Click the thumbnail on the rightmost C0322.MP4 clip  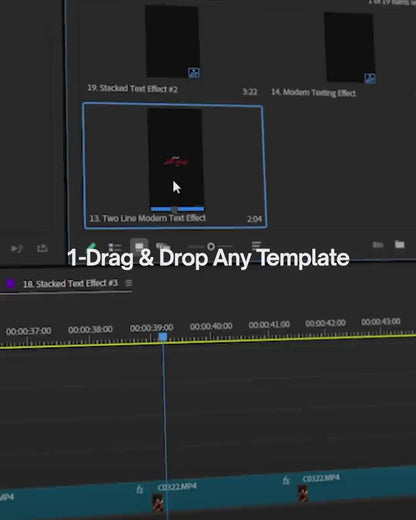pos(303,493)
